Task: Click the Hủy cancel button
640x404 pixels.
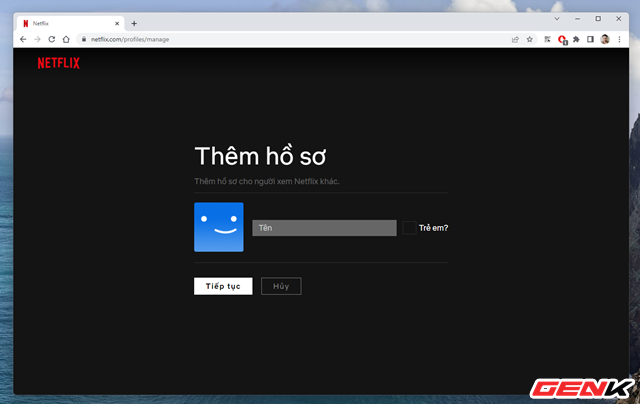Action: point(281,286)
